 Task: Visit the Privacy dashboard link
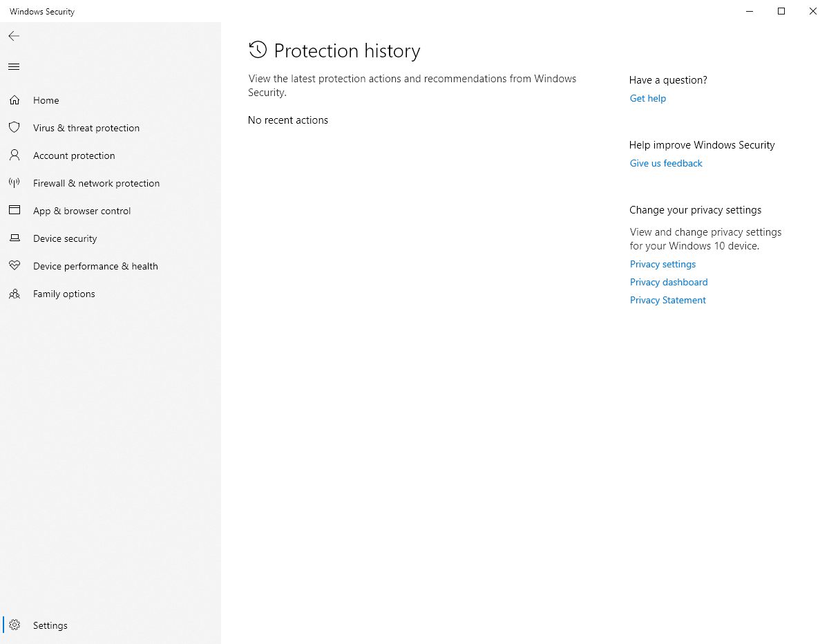(669, 282)
